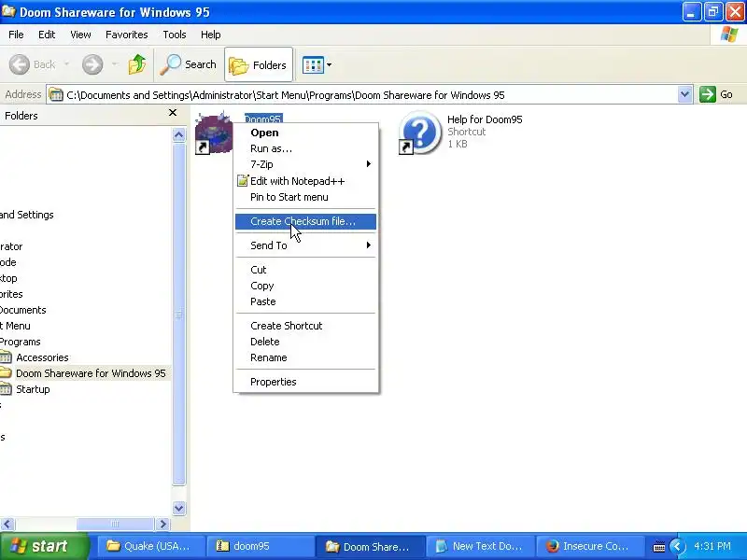Viewport: 747px width, 560px height.
Task: Open the Tools menu
Action: coord(175,35)
